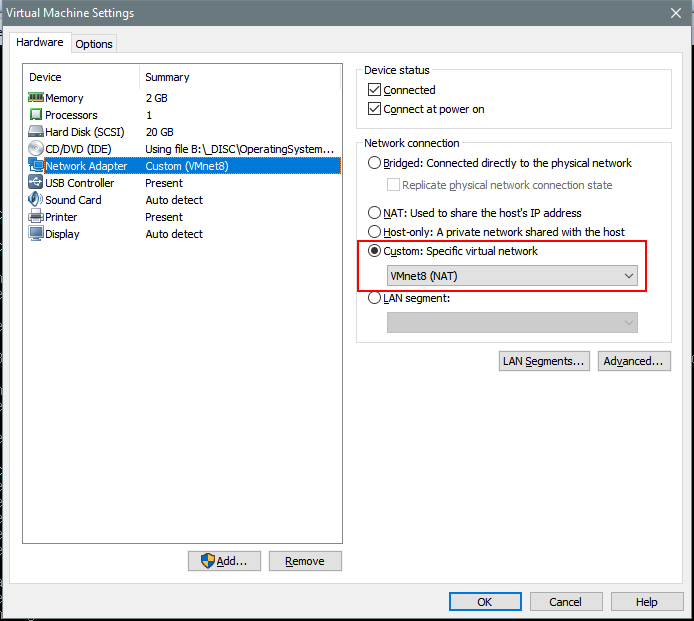
Task: Uncheck the Connected checkbox
Action: pos(374,90)
